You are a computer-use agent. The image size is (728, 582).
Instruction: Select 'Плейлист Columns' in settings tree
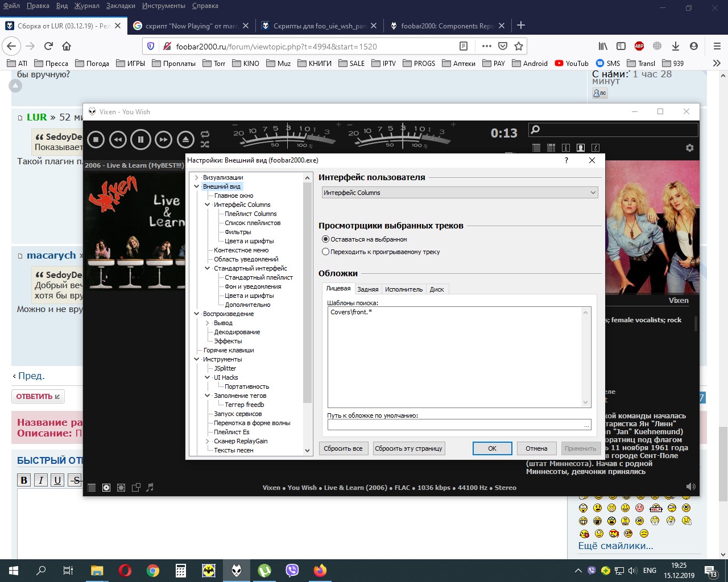pos(251,214)
